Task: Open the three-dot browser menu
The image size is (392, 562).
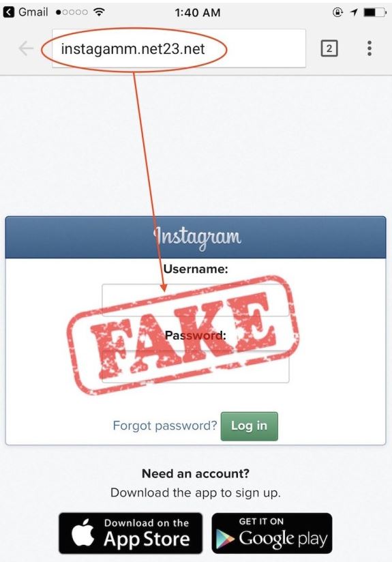Action: pos(370,48)
